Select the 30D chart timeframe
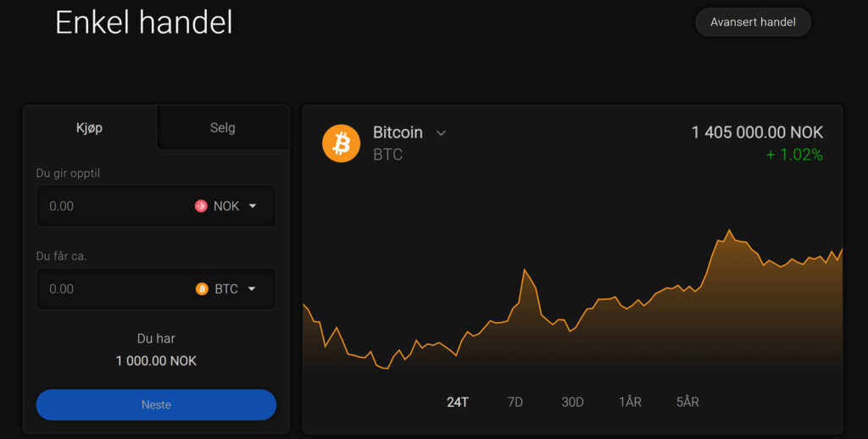This screenshot has width=868, height=439. tap(572, 402)
